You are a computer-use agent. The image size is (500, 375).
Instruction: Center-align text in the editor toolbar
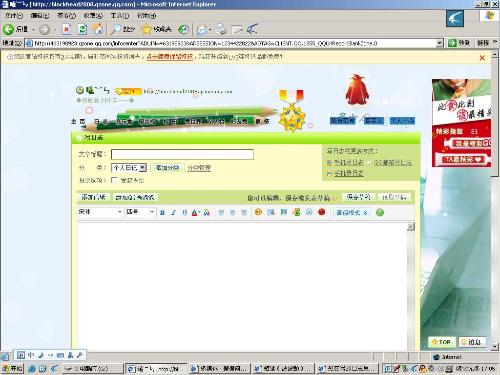[x=233, y=212]
